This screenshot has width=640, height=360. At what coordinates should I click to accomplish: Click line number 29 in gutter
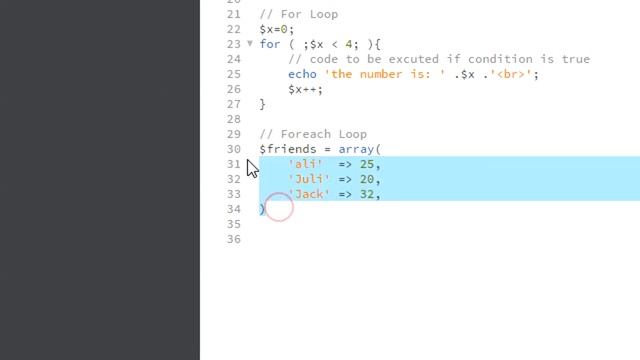point(234,134)
